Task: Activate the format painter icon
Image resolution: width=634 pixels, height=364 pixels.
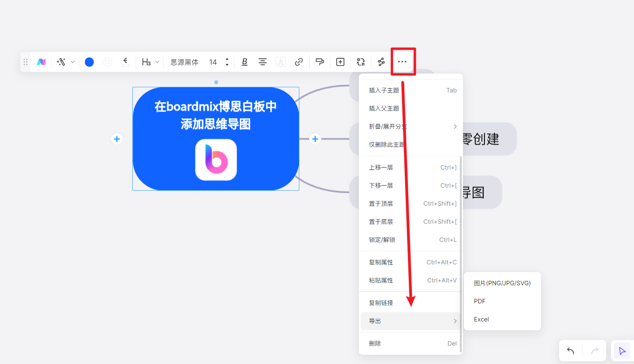Action: [320, 62]
